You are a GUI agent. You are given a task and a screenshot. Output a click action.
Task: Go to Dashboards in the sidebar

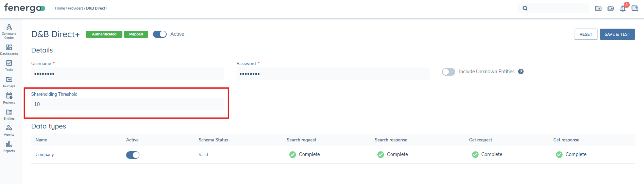[x=9, y=47]
